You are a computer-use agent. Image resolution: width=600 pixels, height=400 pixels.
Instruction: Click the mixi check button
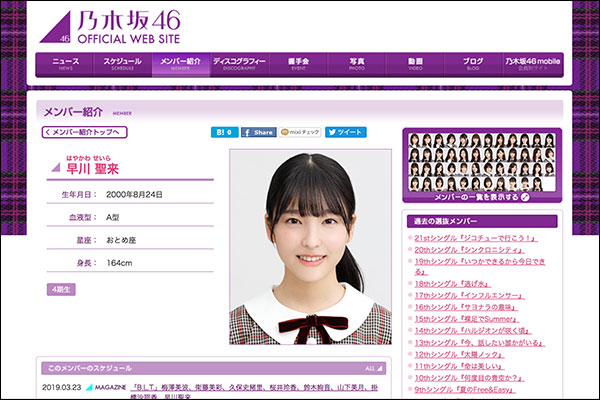point(301,132)
